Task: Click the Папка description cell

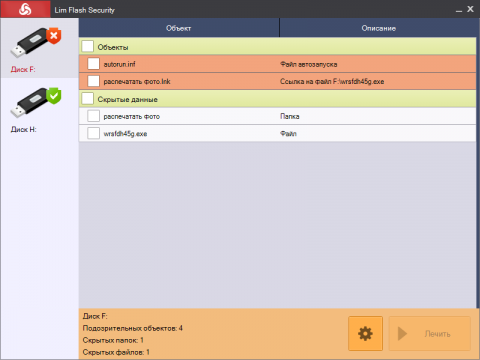Action: coord(290,116)
